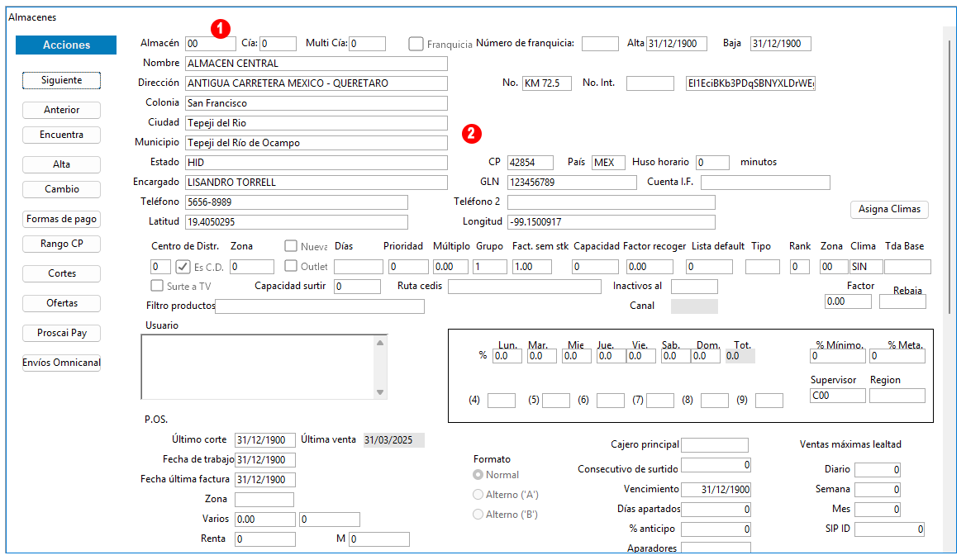Viewport: 966px width, 560px height.
Task: Click the Multi Cía field
Action: [x=368, y=44]
